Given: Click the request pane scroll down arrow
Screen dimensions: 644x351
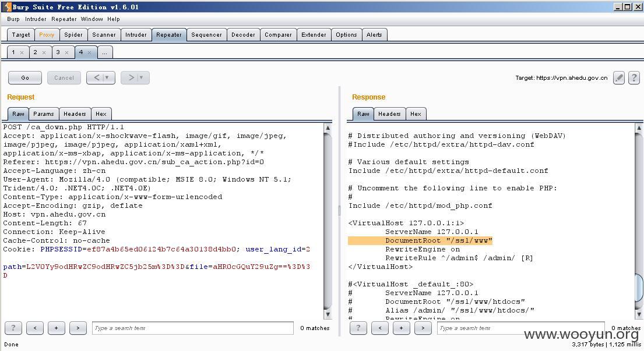Looking at the screenshot, I should pos(328,314).
